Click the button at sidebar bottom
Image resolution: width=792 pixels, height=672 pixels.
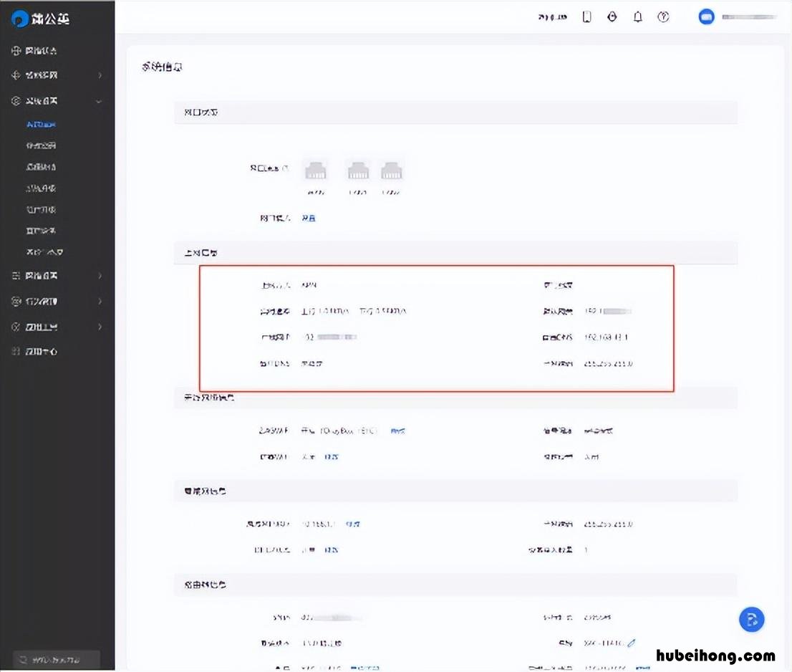(56, 659)
